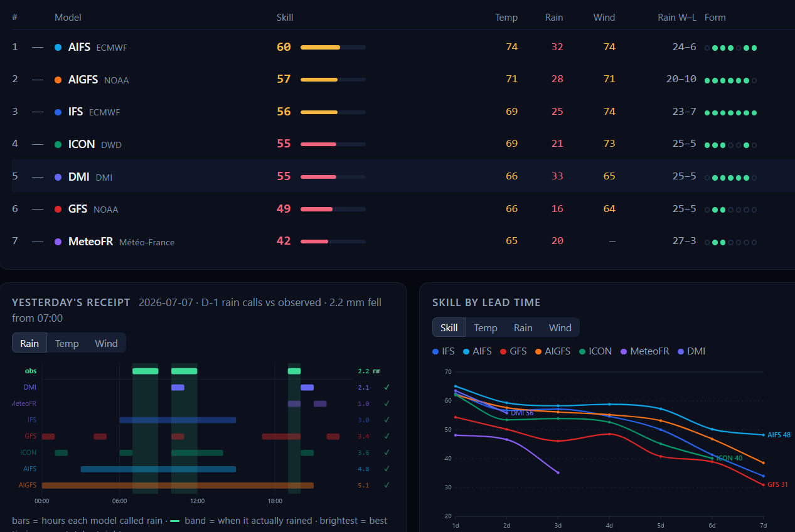
Task: Click IFS form dots indicator
Action: [731, 113]
